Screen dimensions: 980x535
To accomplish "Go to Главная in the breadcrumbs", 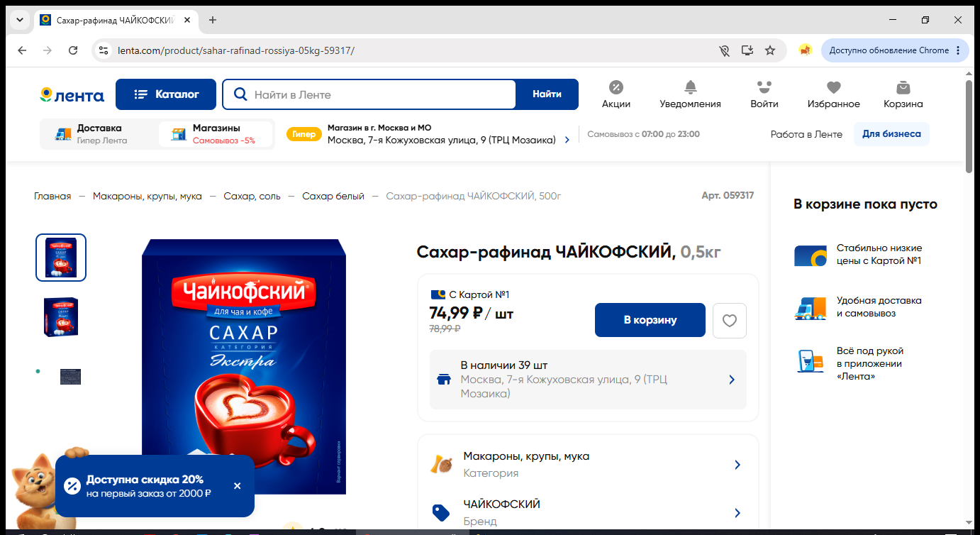I will [x=52, y=196].
